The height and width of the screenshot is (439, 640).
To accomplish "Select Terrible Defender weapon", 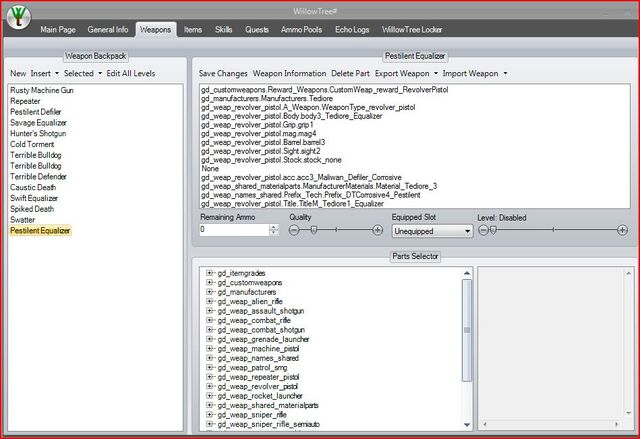I will tap(38, 176).
